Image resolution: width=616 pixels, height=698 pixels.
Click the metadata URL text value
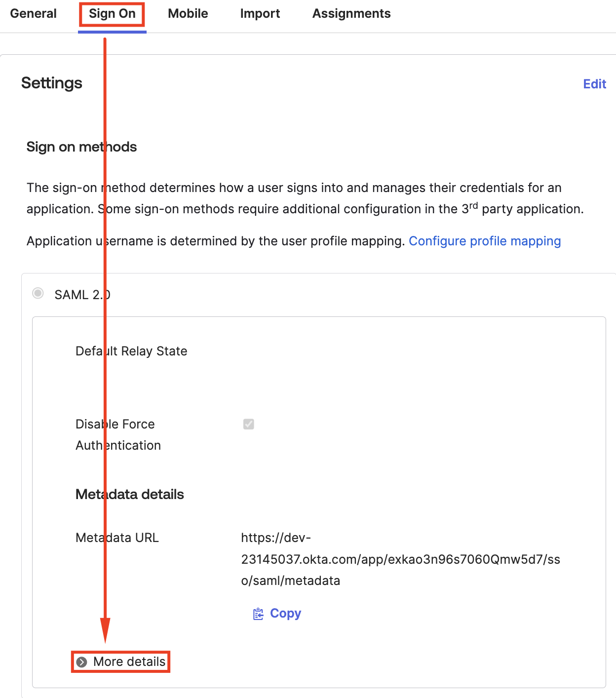[x=400, y=559]
